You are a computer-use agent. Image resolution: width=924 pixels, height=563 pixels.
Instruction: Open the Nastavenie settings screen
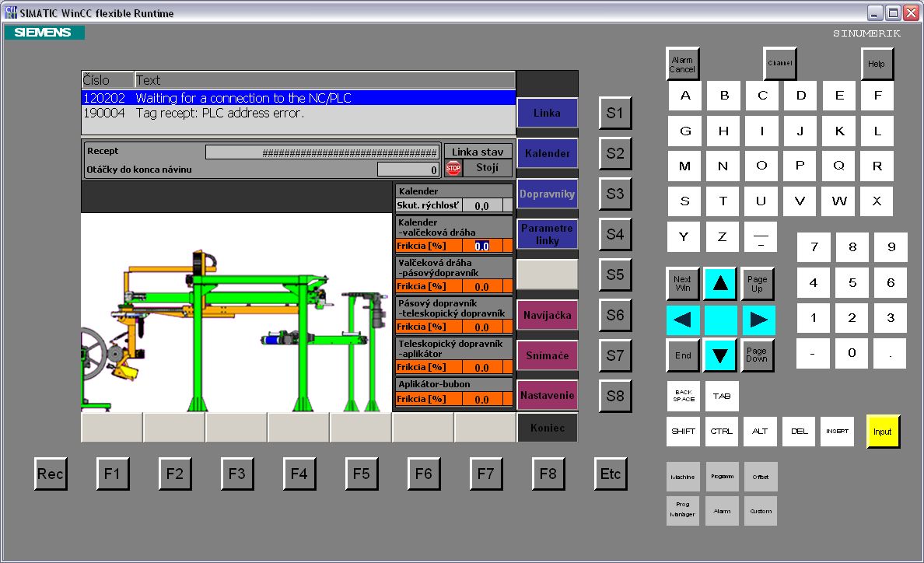click(547, 395)
